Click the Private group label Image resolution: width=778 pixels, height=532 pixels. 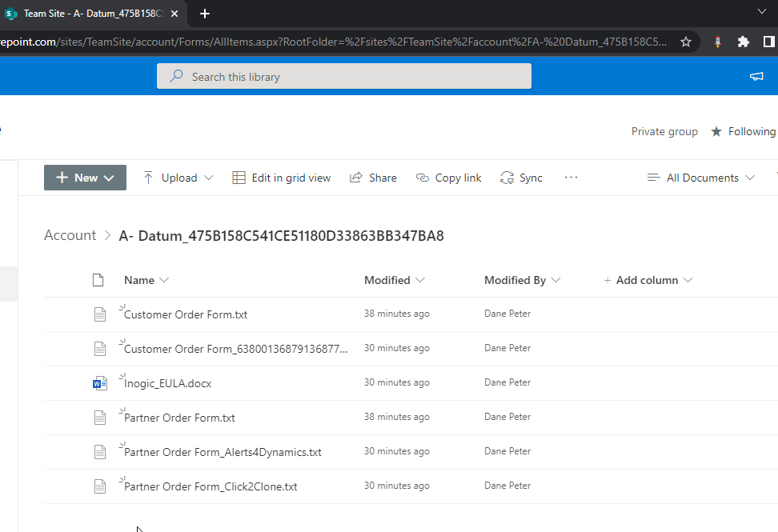664,131
